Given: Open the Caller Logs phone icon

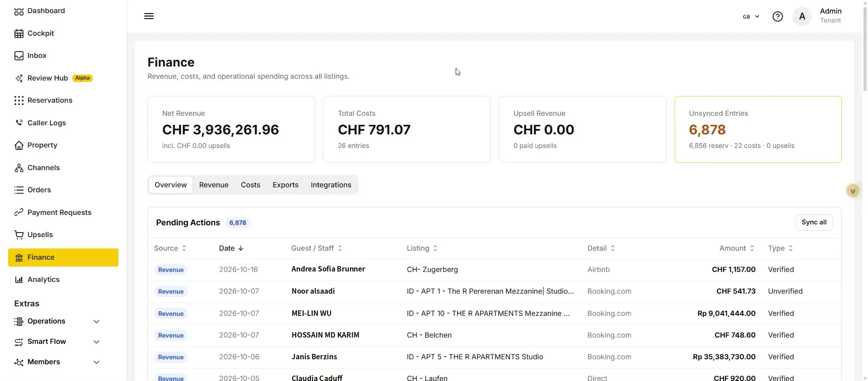Looking at the screenshot, I should pyautogui.click(x=19, y=123).
